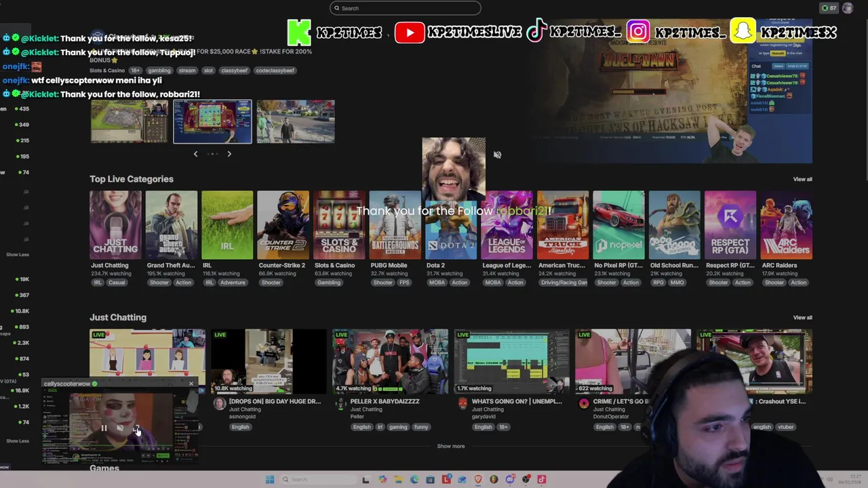Open the Just Chatting category card

[116, 225]
